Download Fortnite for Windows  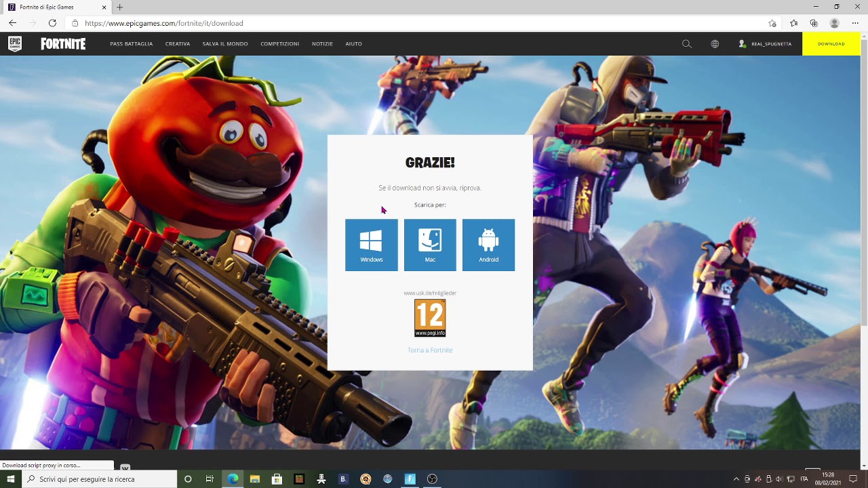372,245
